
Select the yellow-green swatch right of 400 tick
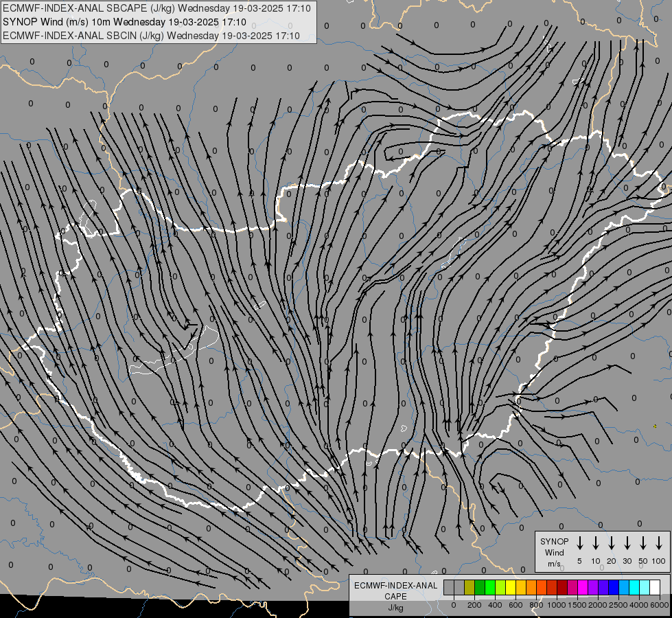point(500,587)
